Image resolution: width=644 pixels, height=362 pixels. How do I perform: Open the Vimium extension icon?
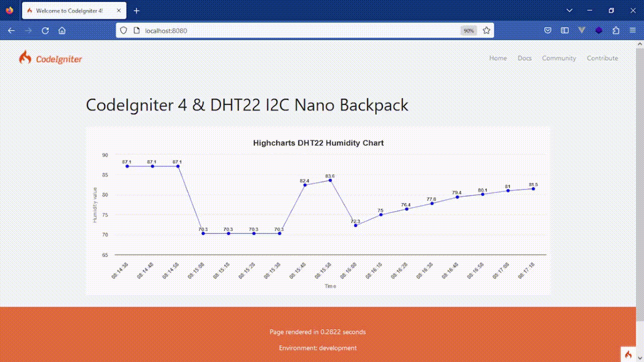coord(582,30)
